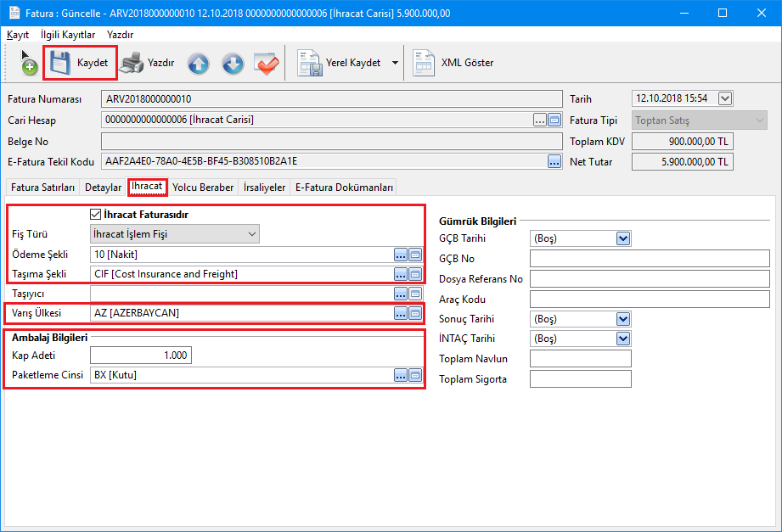Go to previous record with up arrow
This screenshot has width=782, height=532.
(198, 64)
